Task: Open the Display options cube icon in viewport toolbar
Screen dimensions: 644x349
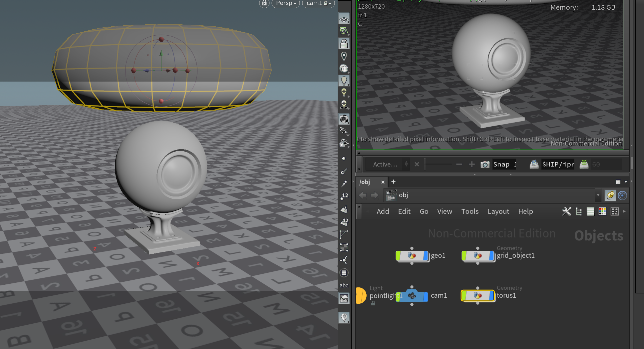Action: 344,119
